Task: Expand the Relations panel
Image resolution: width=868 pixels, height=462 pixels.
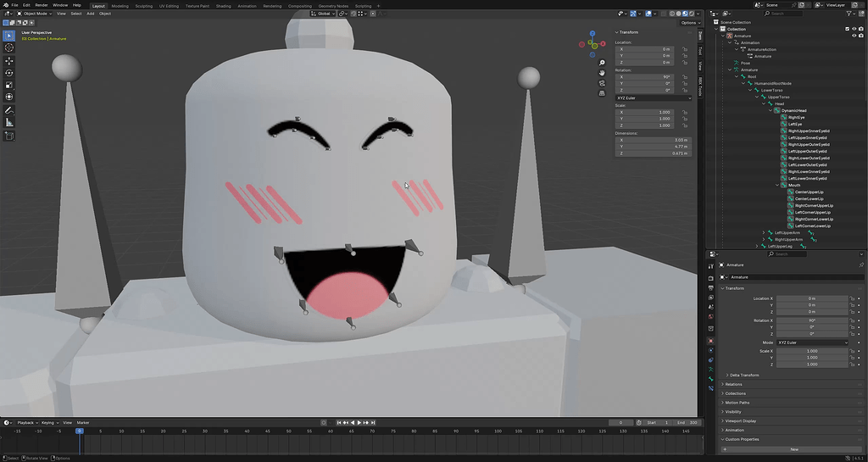Action: tap(733, 384)
